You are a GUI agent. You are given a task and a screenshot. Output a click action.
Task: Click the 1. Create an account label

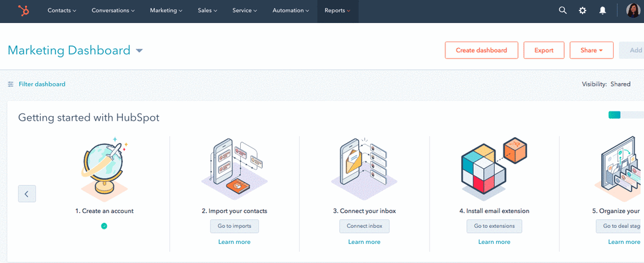tap(104, 211)
